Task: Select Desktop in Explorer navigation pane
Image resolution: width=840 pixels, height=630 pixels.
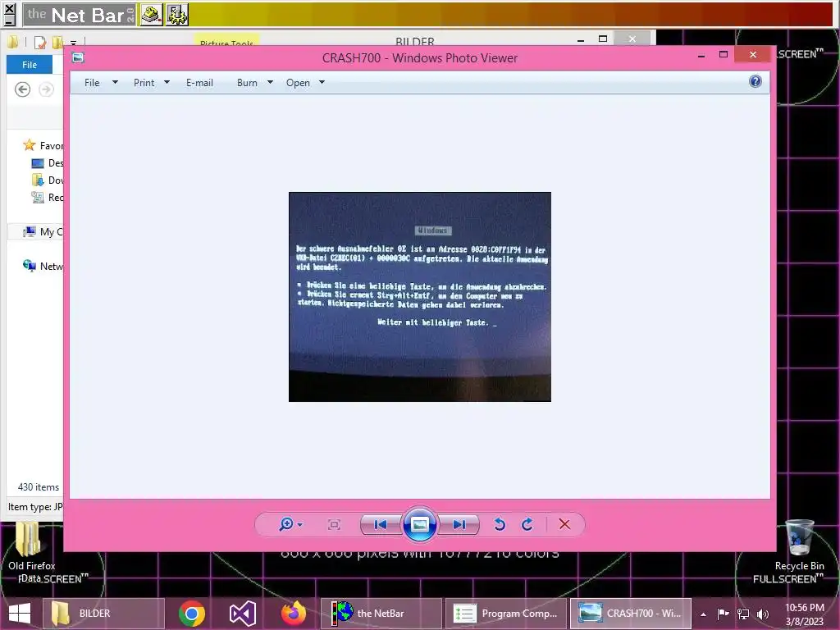Action: tap(47, 163)
